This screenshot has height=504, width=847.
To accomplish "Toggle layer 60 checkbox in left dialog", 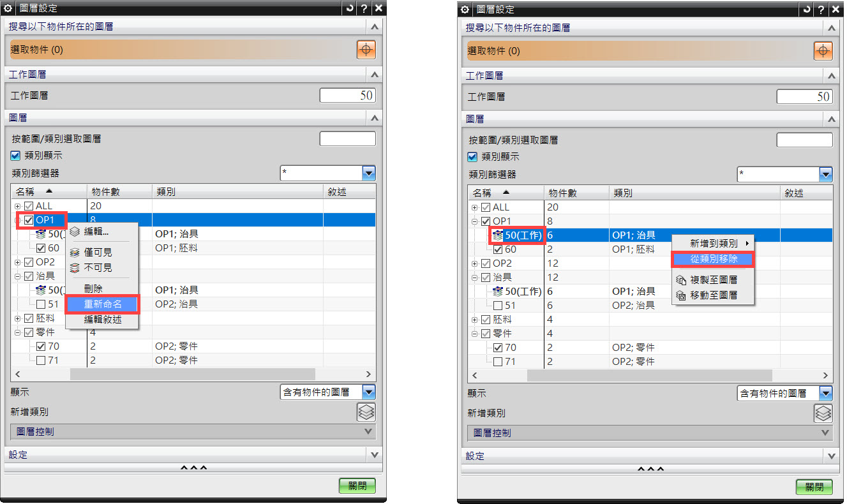I will [x=41, y=248].
